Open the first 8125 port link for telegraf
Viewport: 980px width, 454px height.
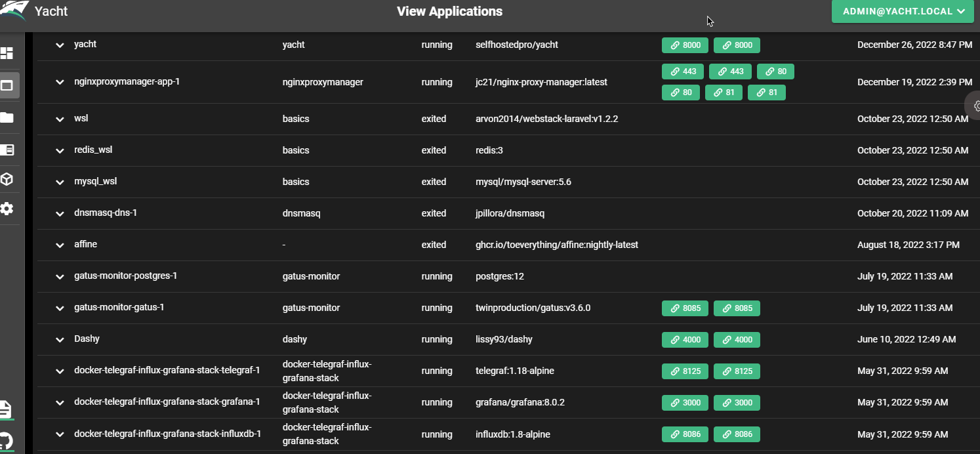(x=685, y=371)
